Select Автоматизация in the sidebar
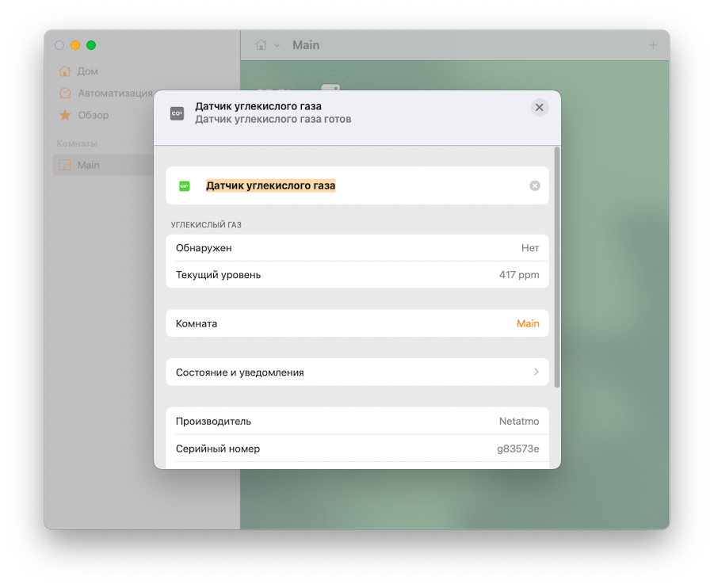This screenshot has height=588, width=714. tap(115, 93)
